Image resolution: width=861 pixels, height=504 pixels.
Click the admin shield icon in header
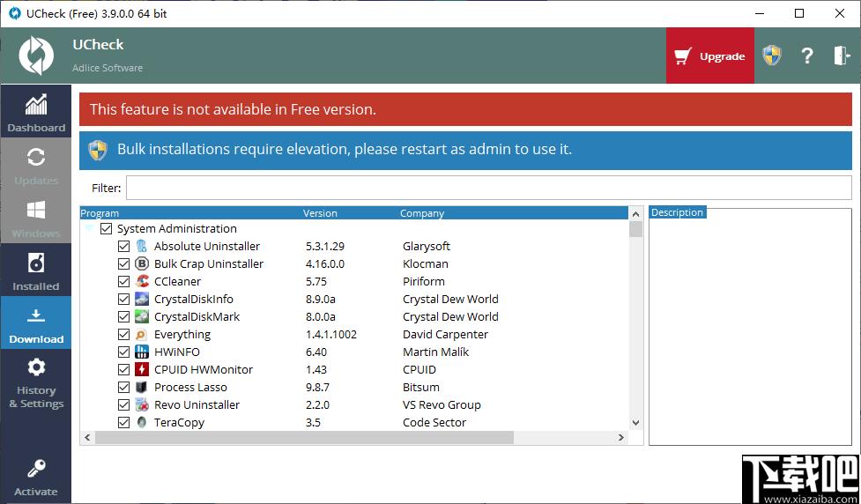pyautogui.click(x=771, y=56)
